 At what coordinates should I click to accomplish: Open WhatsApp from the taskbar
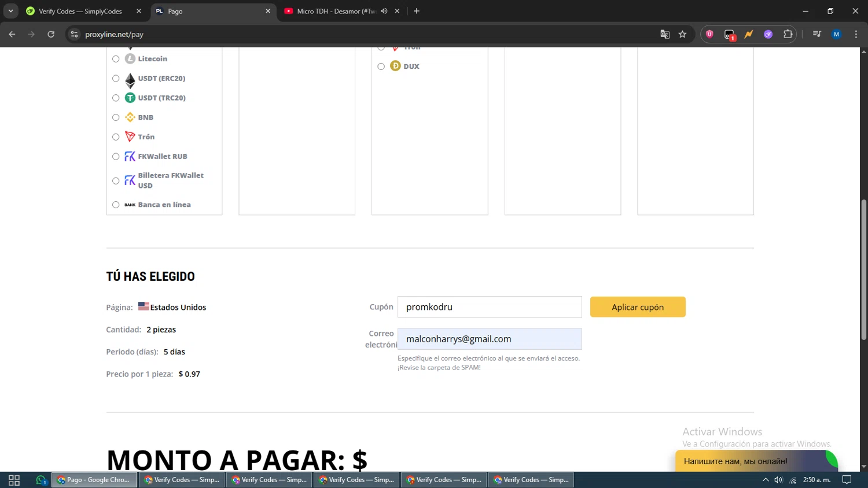coord(41,480)
